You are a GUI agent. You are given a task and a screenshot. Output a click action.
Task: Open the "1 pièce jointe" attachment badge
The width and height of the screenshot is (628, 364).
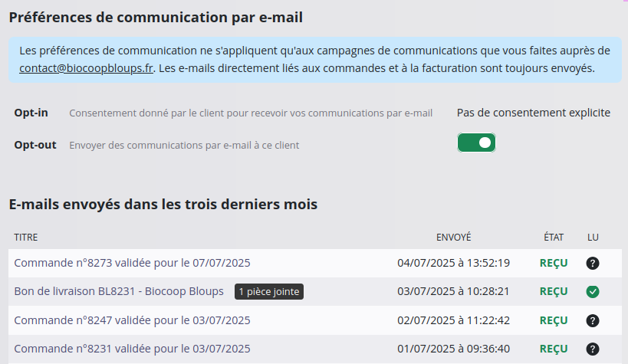(269, 291)
